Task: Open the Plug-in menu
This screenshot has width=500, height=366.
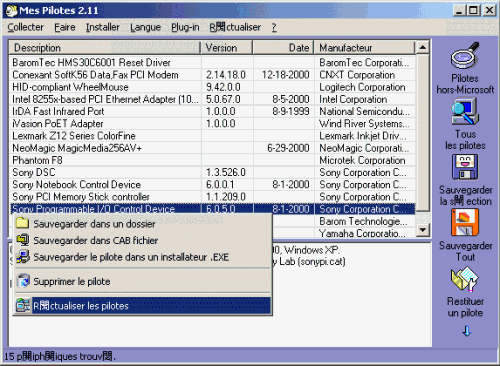Action: click(185, 27)
